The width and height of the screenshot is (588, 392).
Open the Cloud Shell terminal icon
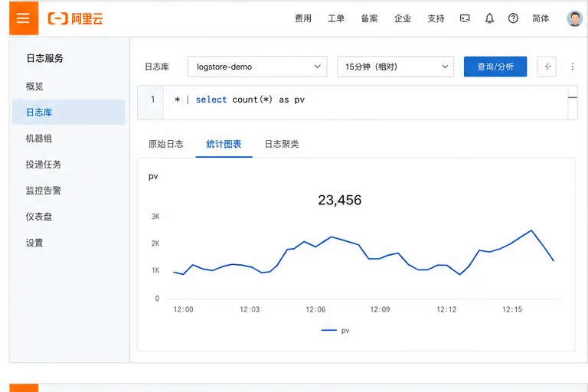(x=465, y=18)
